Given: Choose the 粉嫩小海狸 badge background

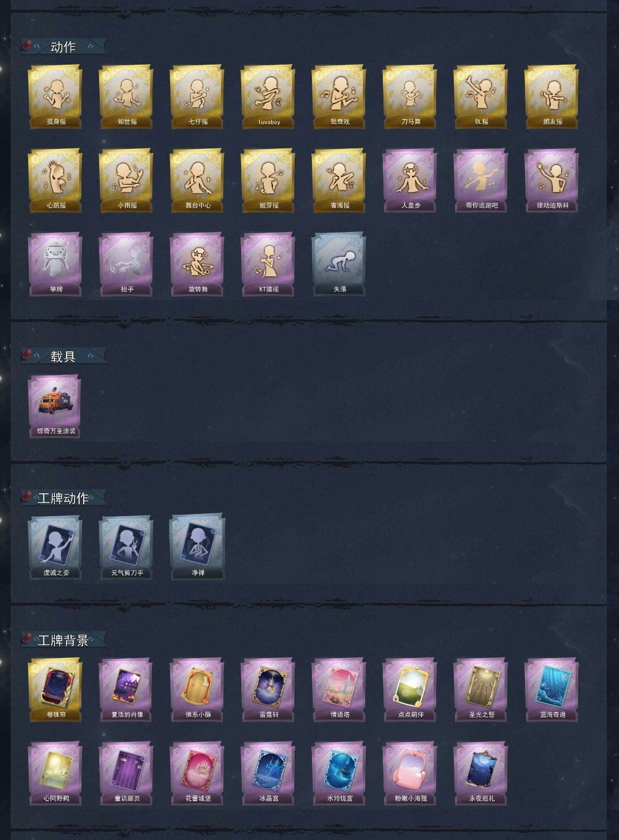Looking at the screenshot, I should tap(410, 774).
